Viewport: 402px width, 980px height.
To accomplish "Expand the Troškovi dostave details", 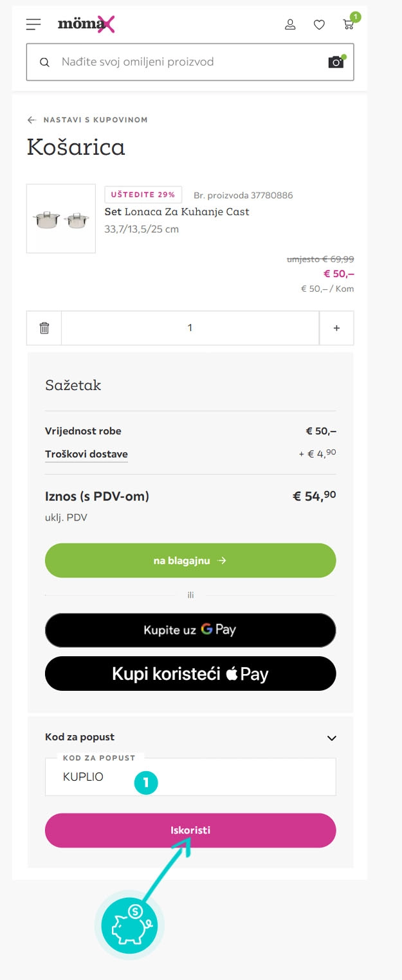I will pos(86,454).
